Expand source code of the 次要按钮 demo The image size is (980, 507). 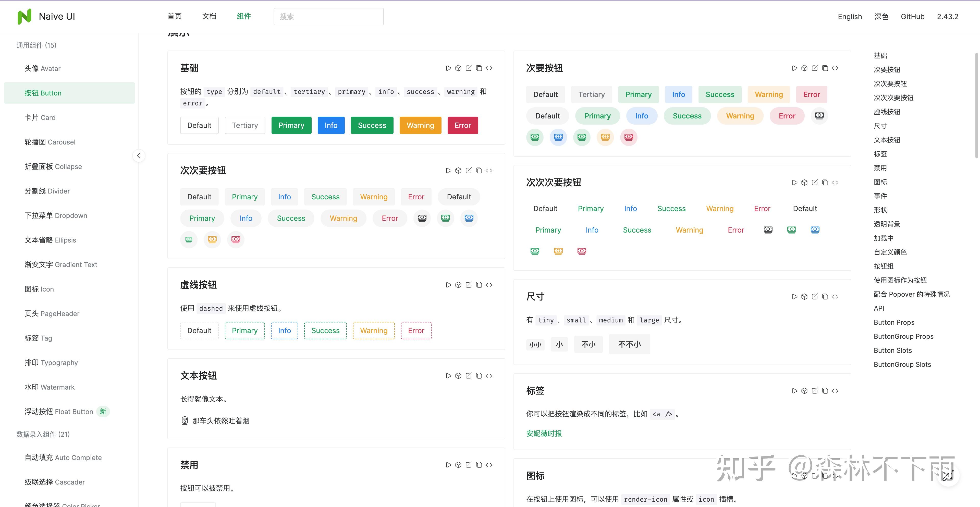coord(835,68)
